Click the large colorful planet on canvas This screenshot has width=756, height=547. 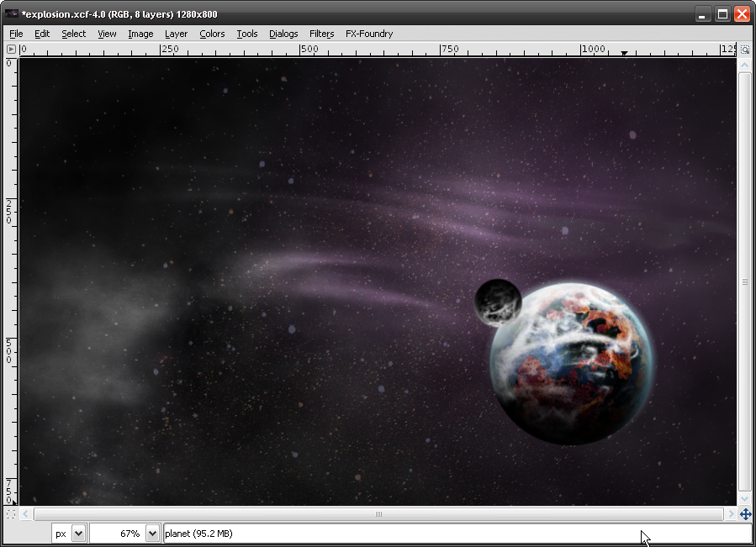click(571, 364)
